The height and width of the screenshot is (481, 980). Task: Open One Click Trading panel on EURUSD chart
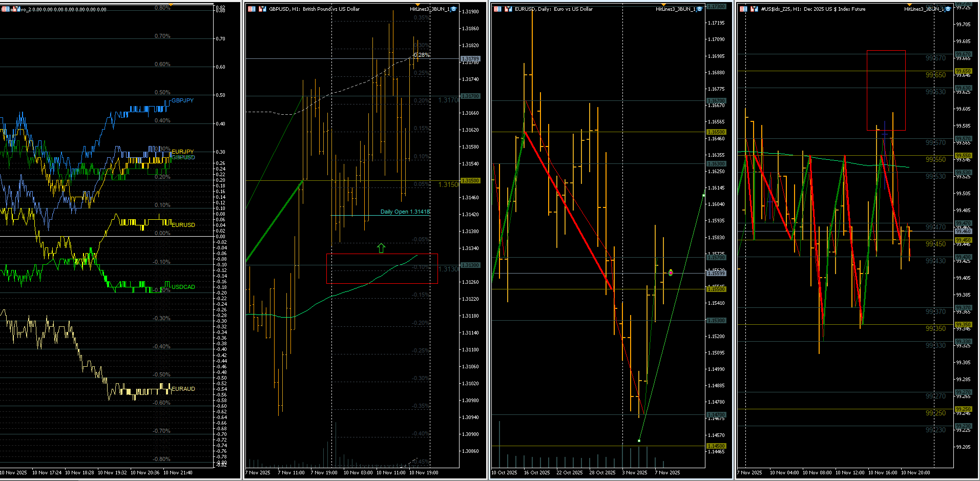point(497,9)
